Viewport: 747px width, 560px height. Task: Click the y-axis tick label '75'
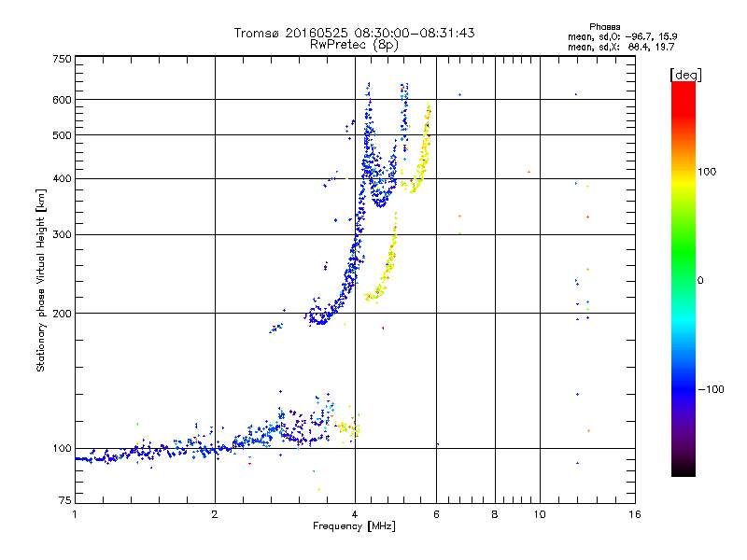click(x=65, y=500)
